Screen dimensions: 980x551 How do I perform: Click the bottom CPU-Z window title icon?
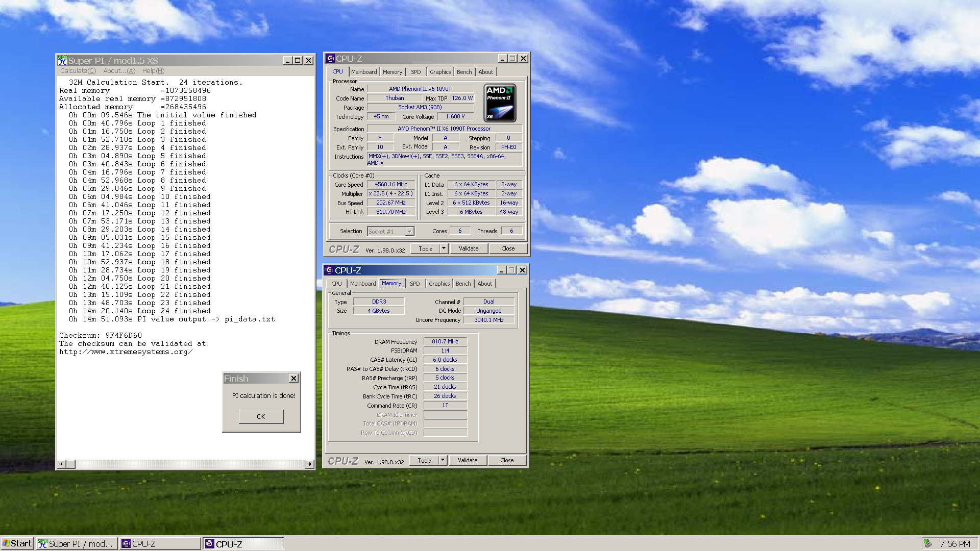click(329, 270)
